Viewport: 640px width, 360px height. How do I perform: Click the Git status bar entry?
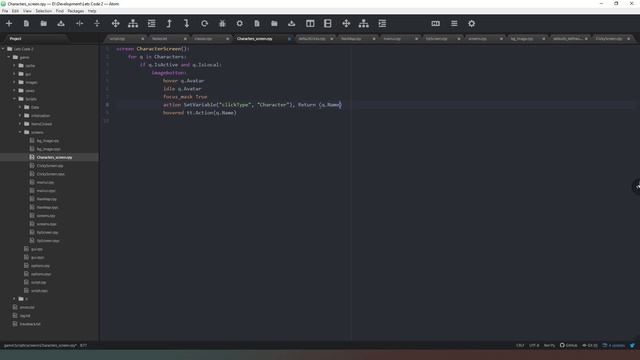(x=590, y=345)
